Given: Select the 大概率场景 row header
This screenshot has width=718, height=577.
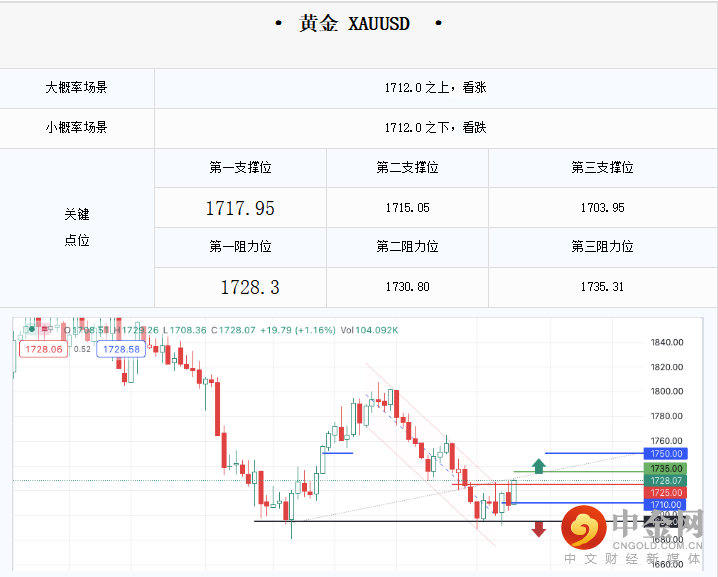Looking at the screenshot, I should click(x=76, y=88).
